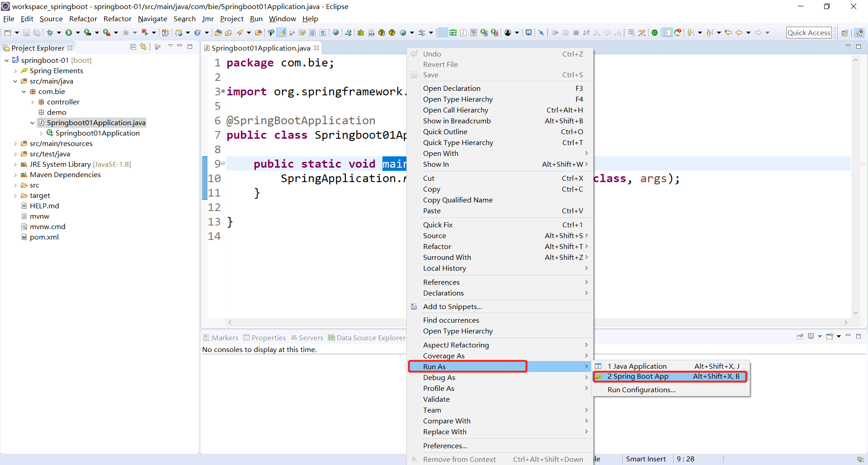
Task: Click the Relaunch red-flag toolbar icon
Action: click(145, 33)
